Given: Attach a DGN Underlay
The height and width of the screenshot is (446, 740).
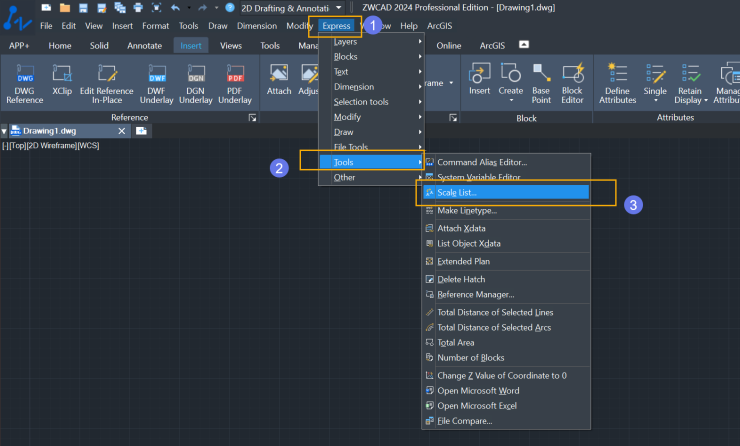Looking at the screenshot, I should click(195, 84).
